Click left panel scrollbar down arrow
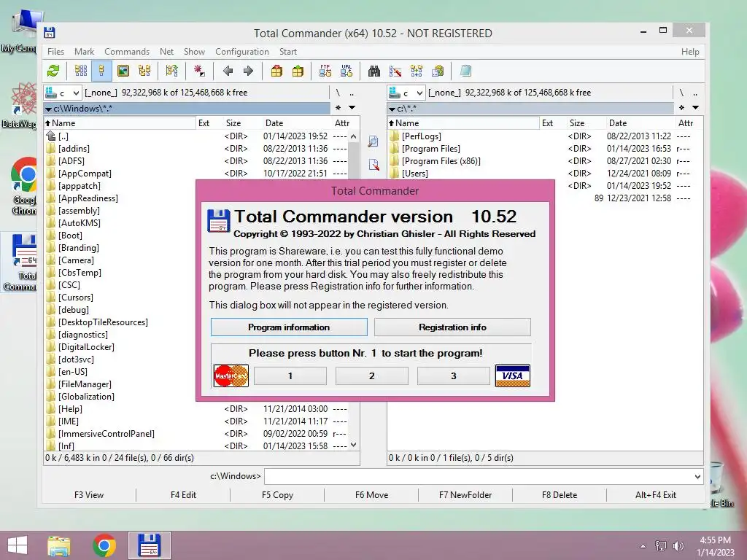The height and width of the screenshot is (560, 747). tap(353, 446)
